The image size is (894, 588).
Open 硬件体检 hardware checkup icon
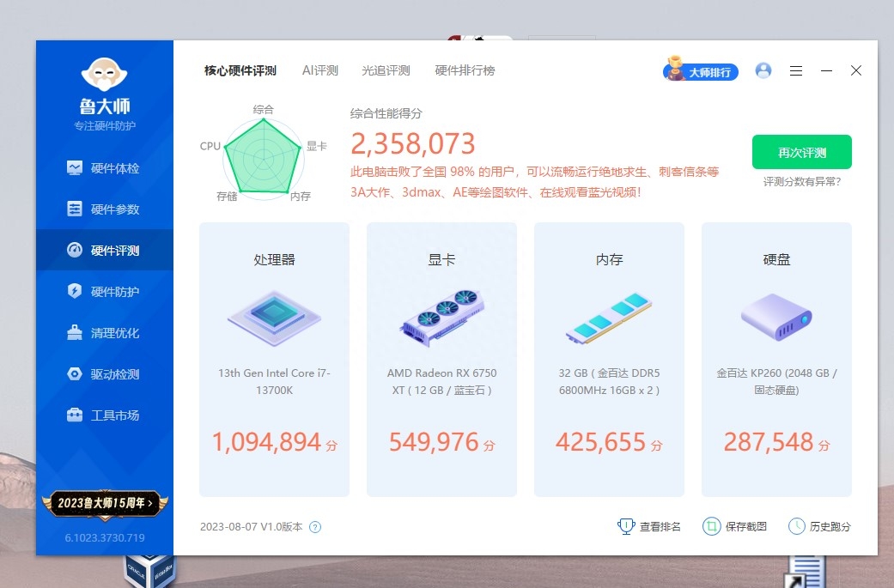75,168
